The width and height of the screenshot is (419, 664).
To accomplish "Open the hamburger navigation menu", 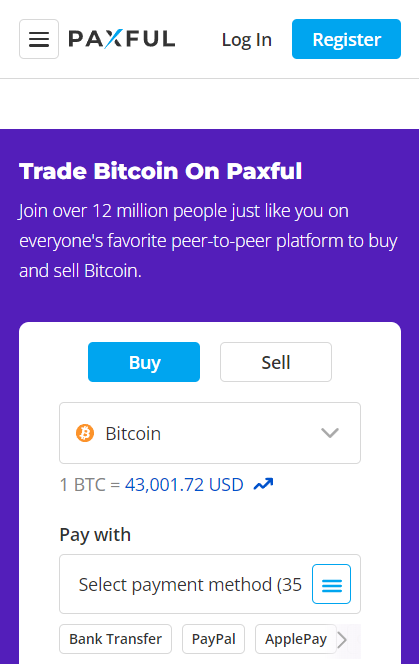I will (39, 39).
